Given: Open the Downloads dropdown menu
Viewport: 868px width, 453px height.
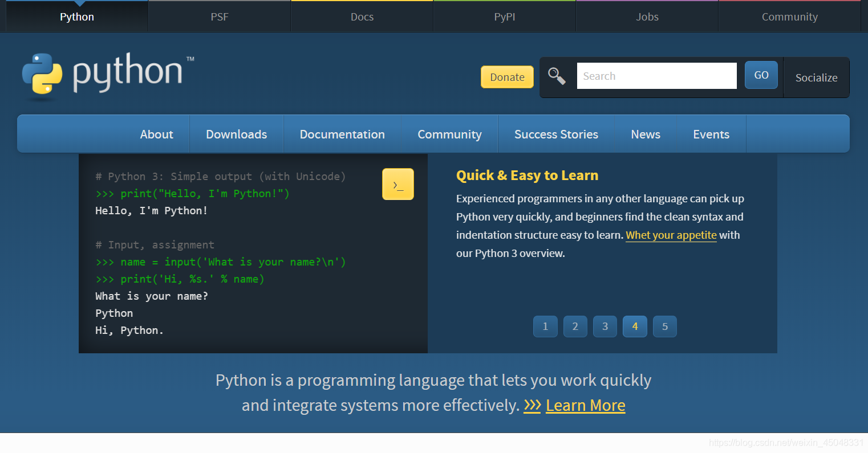Looking at the screenshot, I should tap(236, 134).
